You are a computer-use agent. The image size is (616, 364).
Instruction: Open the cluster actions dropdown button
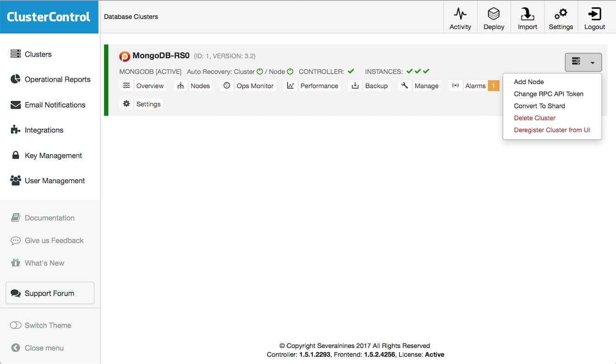pos(583,62)
